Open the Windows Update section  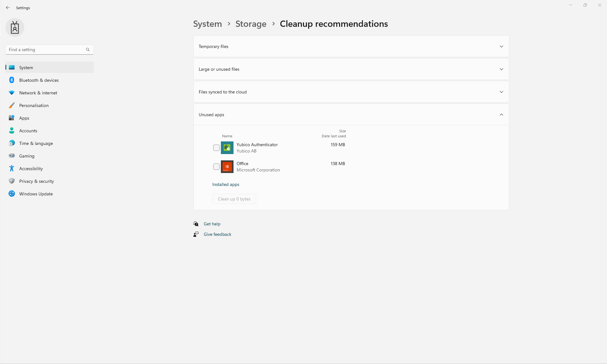(x=36, y=194)
